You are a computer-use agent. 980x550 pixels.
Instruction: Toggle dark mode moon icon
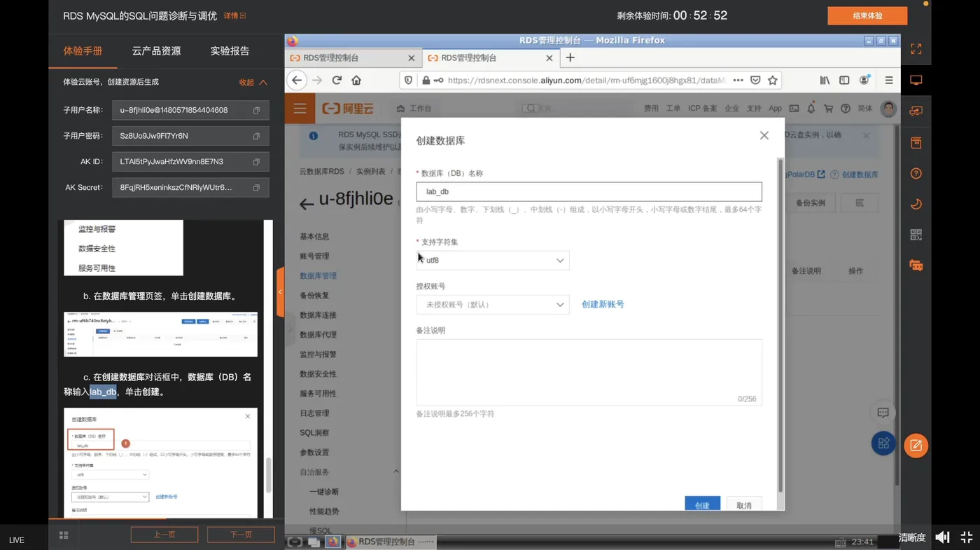pos(916,204)
